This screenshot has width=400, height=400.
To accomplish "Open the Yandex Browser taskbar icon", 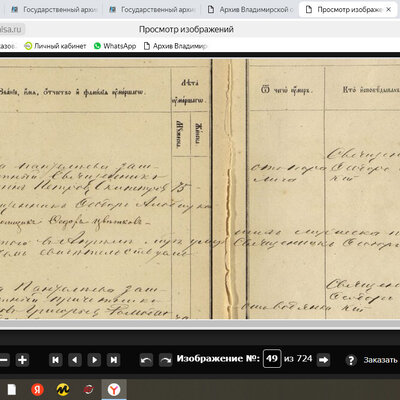I will 114,389.
